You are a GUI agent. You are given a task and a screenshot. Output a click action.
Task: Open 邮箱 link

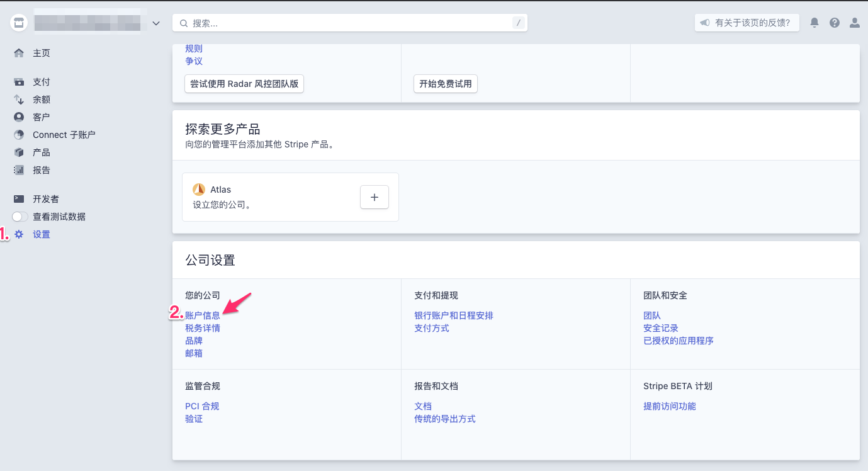(x=194, y=353)
